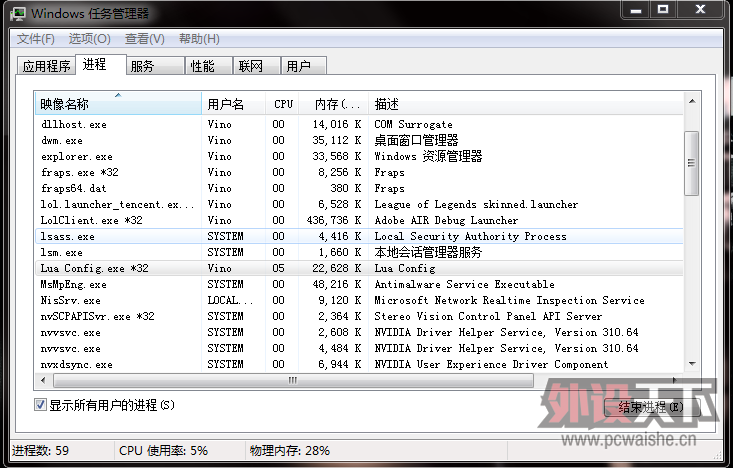The image size is (733, 468).
Task: Click the LOCAL... user name cell
Action: click(x=230, y=300)
